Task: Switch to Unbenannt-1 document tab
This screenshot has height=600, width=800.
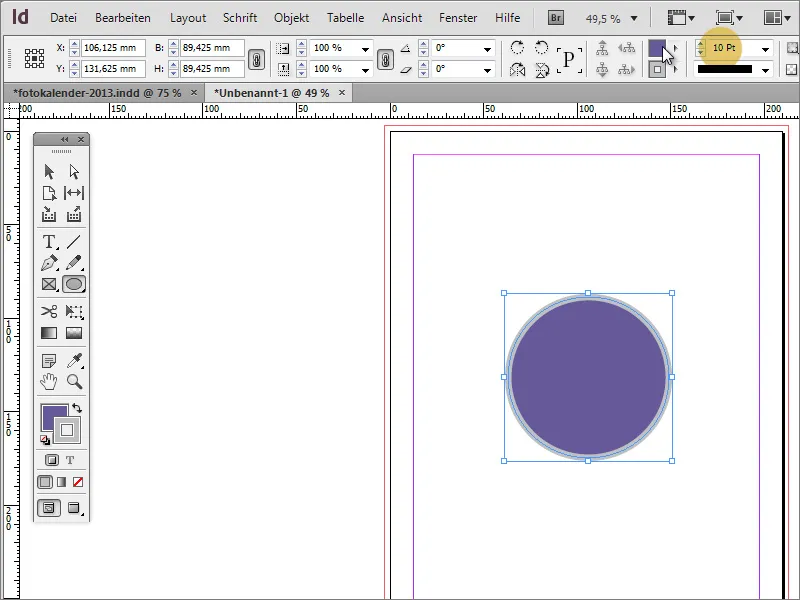Action: [x=271, y=93]
